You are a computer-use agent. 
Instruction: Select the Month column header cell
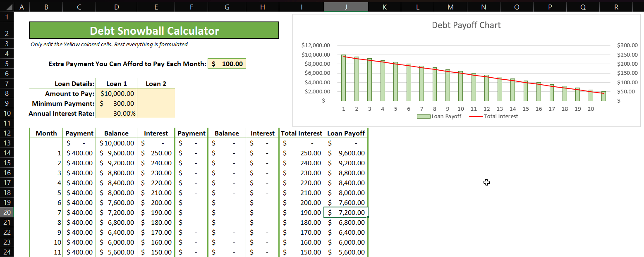46,133
